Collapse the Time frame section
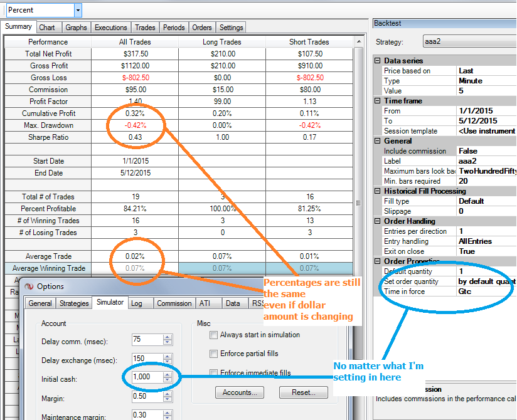Image resolution: width=517 pixels, height=420 pixels. (378, 101)
